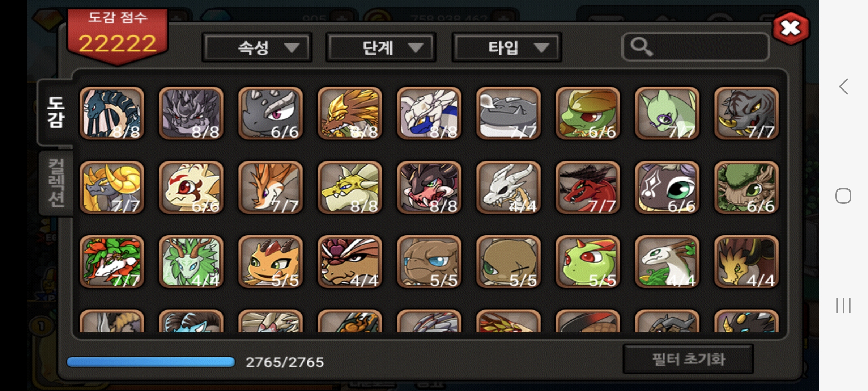Expand the 속성 attribute filter dropdown
Image resolution: width=868 pixels, height=391 pixels.
(x=257, y=47)
